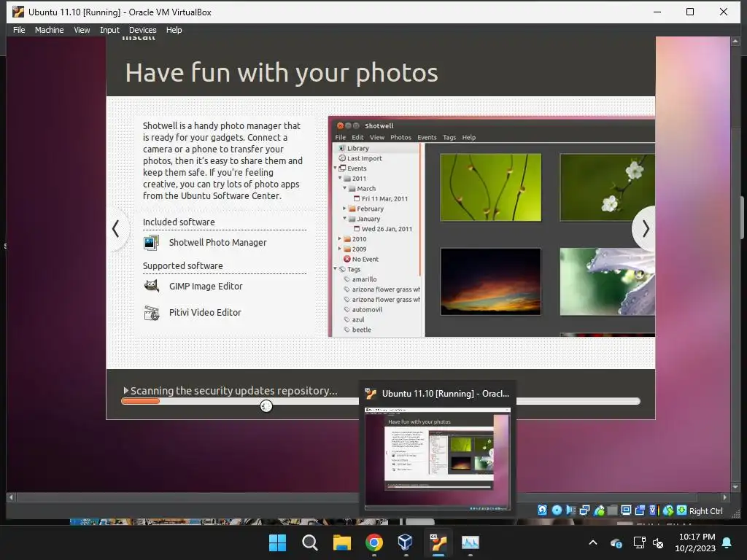Open the VirtualBox File menu
The image size is (747, 560).
coord(19,30)
